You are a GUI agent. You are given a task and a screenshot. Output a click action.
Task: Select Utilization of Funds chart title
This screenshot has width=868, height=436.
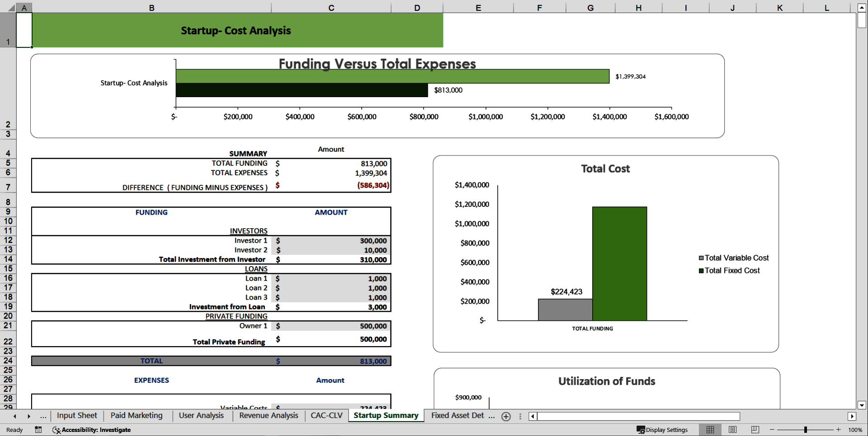(606, 381)
